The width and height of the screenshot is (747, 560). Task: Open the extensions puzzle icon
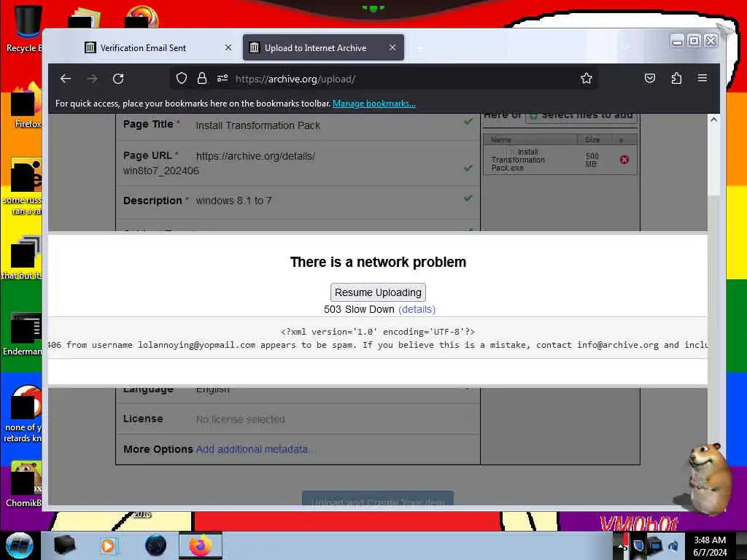pyautogui.click(x=676, y=78)
